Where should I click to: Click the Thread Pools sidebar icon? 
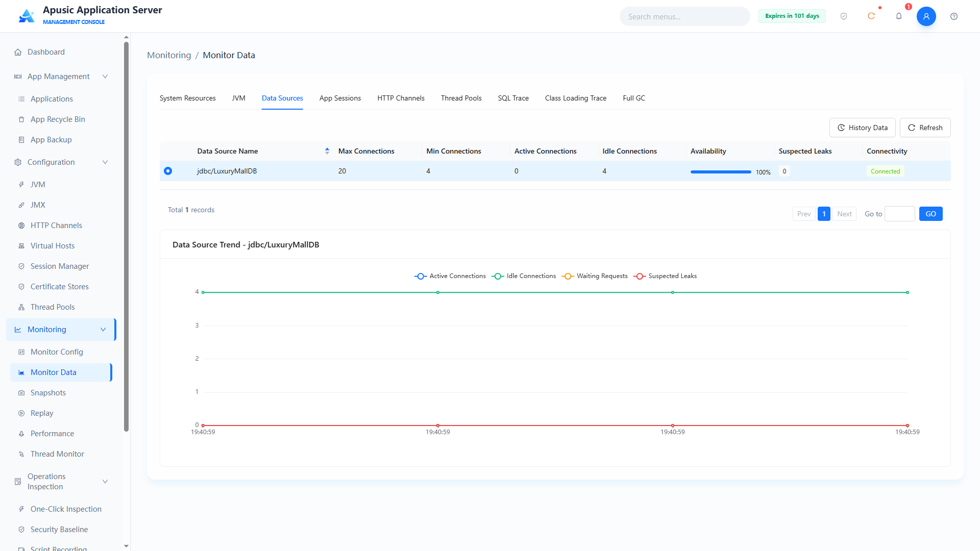pyautogui.click(x=21, y=307)
